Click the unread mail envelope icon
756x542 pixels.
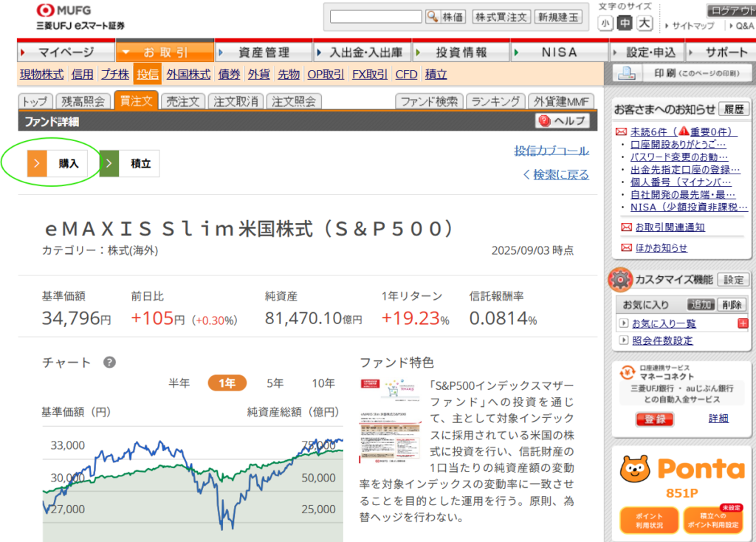tap(622, 131)
